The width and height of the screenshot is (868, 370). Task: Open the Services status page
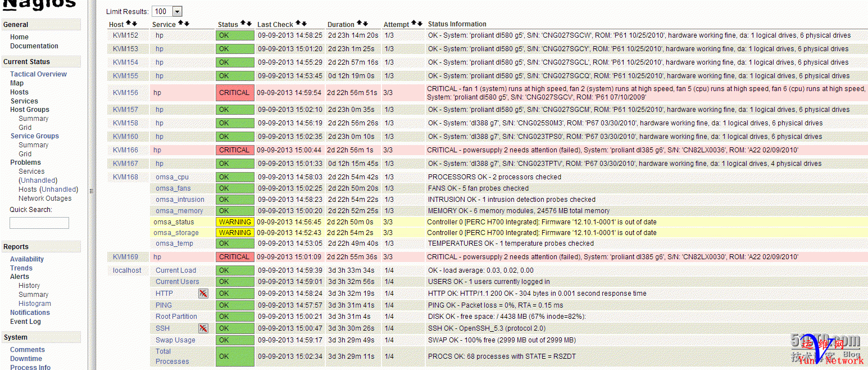(24, 101)
